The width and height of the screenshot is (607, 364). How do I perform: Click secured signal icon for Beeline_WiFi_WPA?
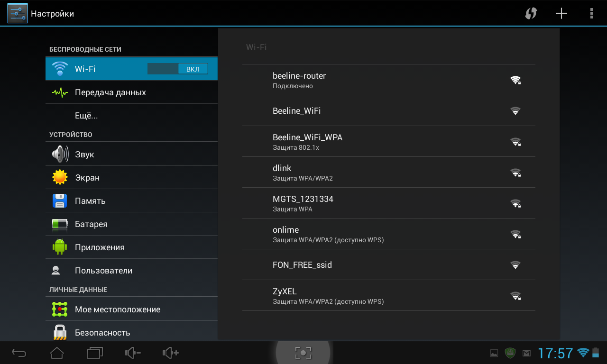coord(515,142)
